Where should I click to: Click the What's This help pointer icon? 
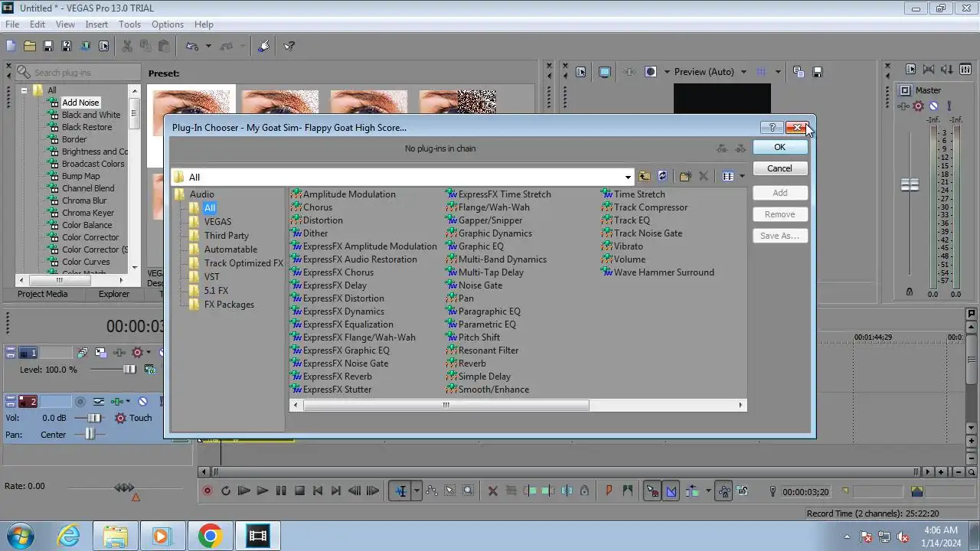coord(289,46)
